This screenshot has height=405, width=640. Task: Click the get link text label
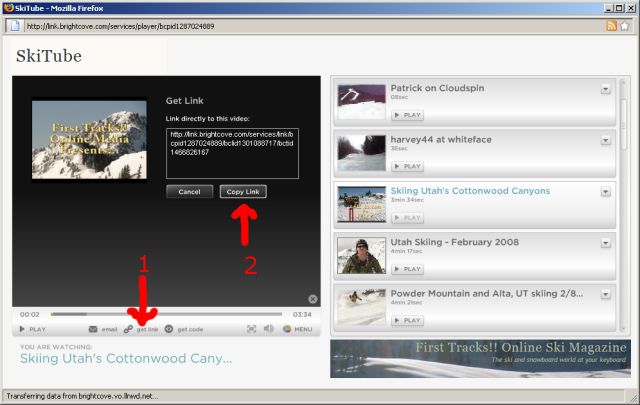point(147,329)
